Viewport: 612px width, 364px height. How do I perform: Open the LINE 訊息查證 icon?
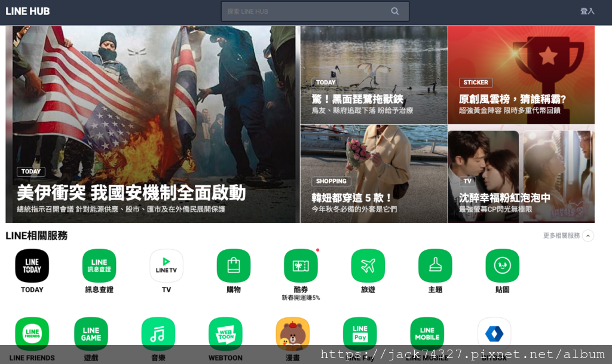click(x=99, y=266)
